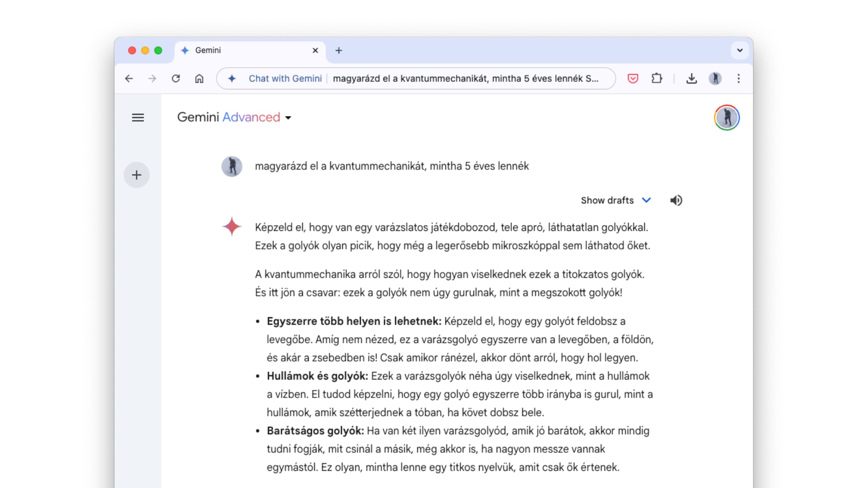
Task: Maximize the window with green button
Action: pyautogui.click(x=158, y=51)
